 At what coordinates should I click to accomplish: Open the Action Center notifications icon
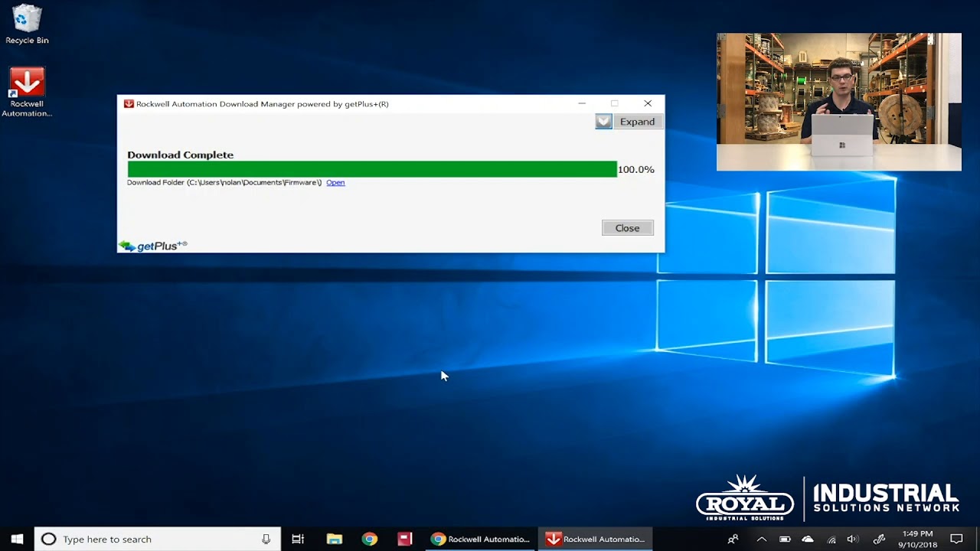coord(956,539)
